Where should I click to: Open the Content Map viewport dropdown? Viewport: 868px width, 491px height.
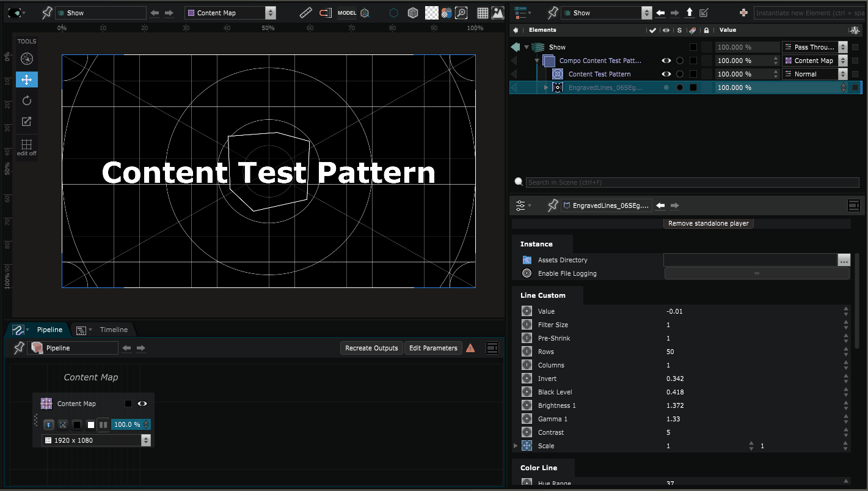(230, 13)
